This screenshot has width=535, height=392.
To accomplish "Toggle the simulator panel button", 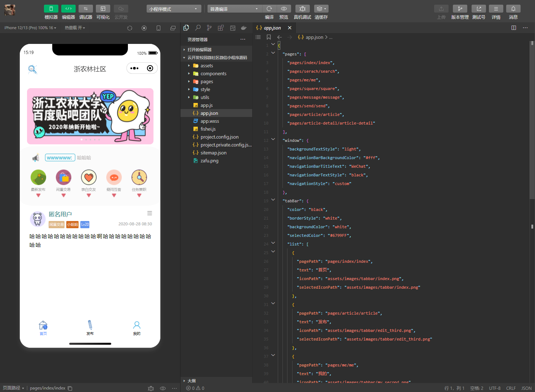I will tap(51, 9).
